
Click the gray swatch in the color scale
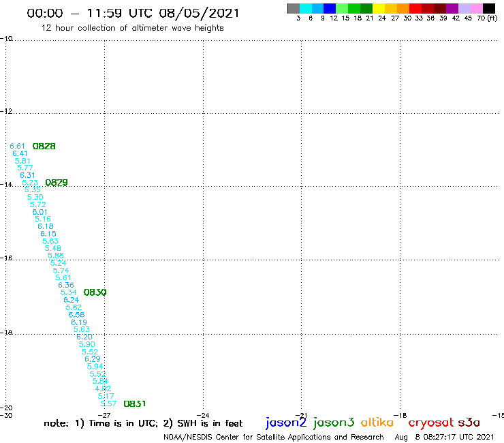pyautogui.click(x=294, y=8)
